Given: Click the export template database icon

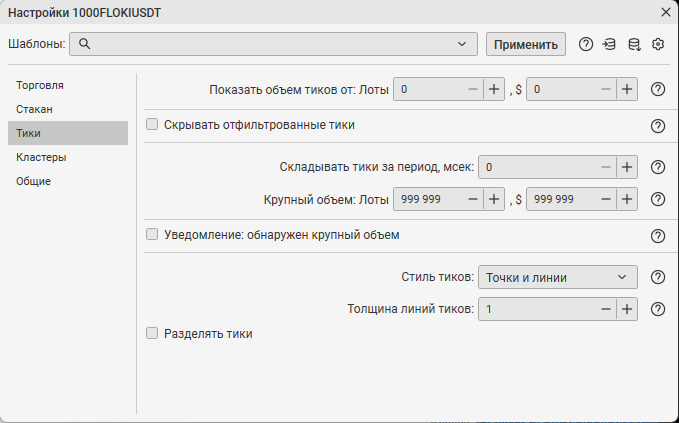Looking at the screenshot, I should [633, 44].
